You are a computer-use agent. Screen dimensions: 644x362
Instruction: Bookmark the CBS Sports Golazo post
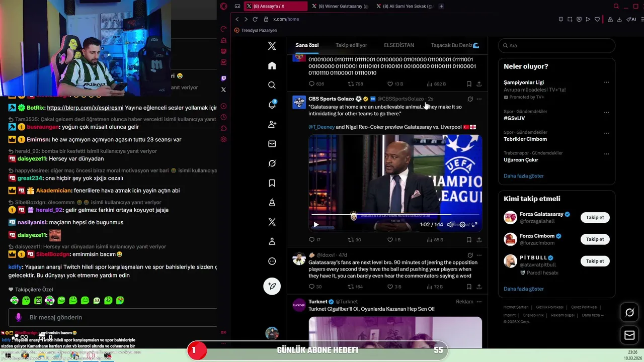tap(469, 240)
